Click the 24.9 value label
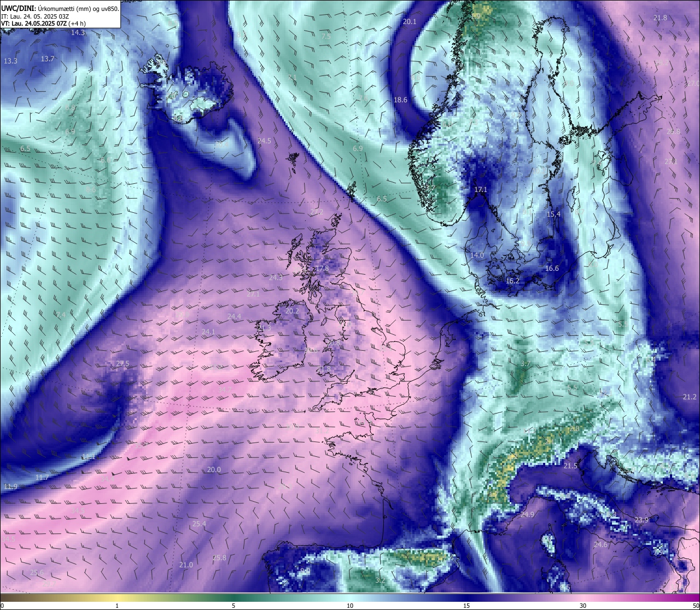 pyautogui.click(x=527, y=515)
